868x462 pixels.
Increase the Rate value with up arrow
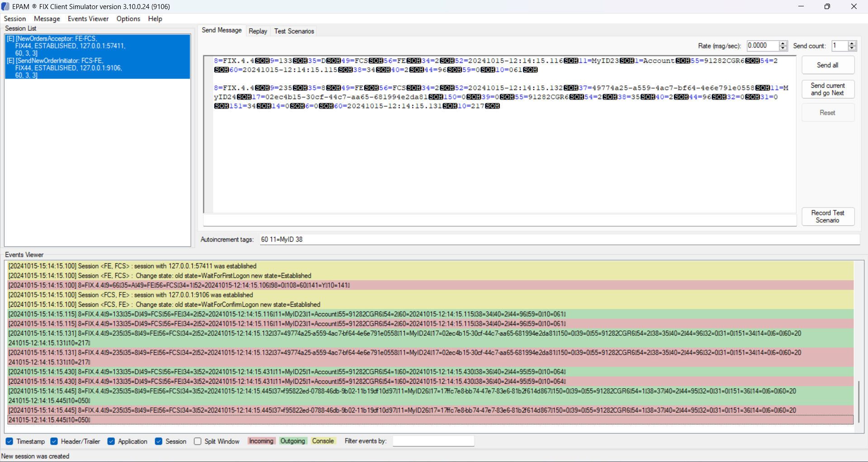tap(783, 43)
